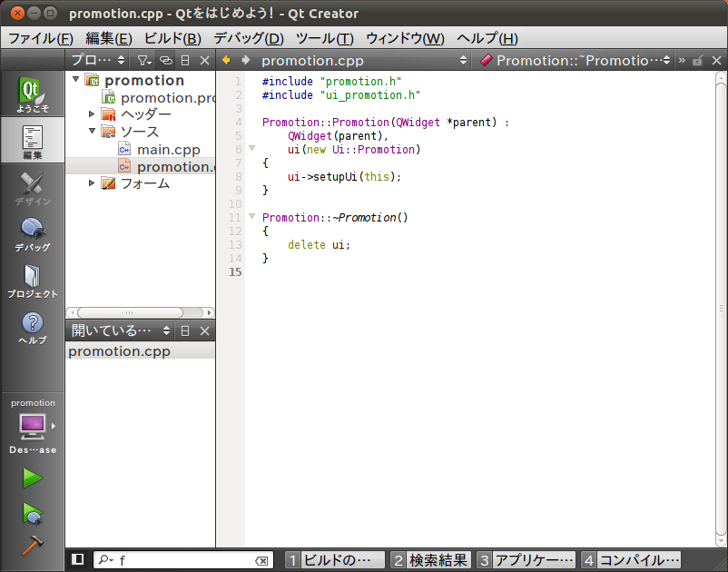Open the Projects (プロジェクト) mode

click(x=33, y=281)
